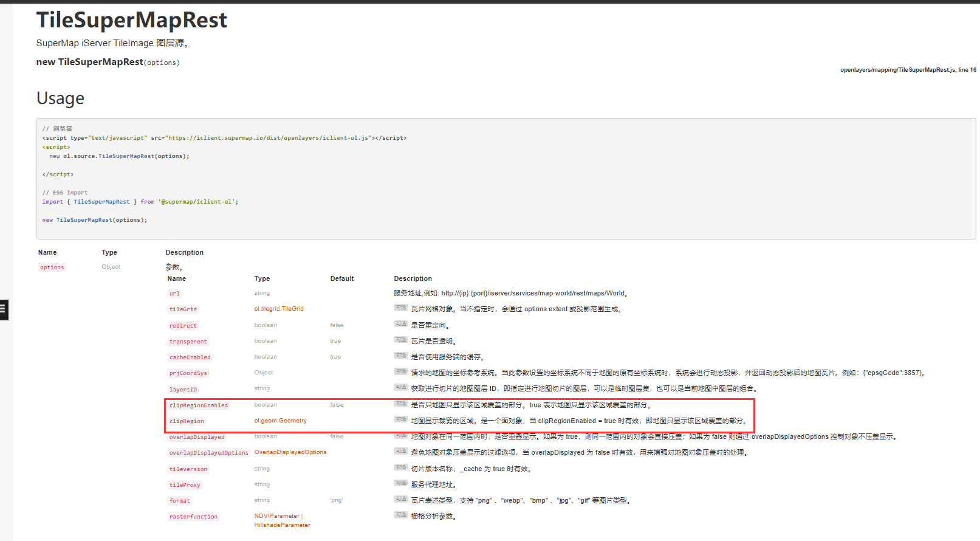Viewport: 980px width, 541px height.
Task: Open the HillshadeParameter type link
Action: coord(282,525)
